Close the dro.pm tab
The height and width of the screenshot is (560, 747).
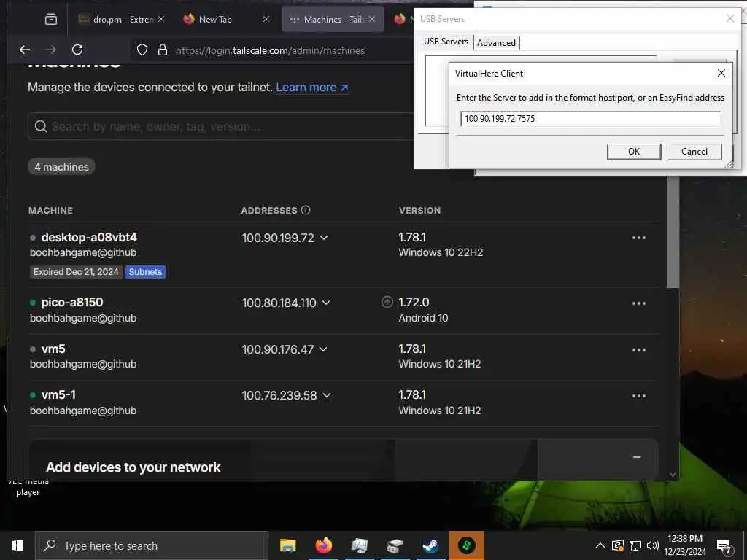click(161, 19)
